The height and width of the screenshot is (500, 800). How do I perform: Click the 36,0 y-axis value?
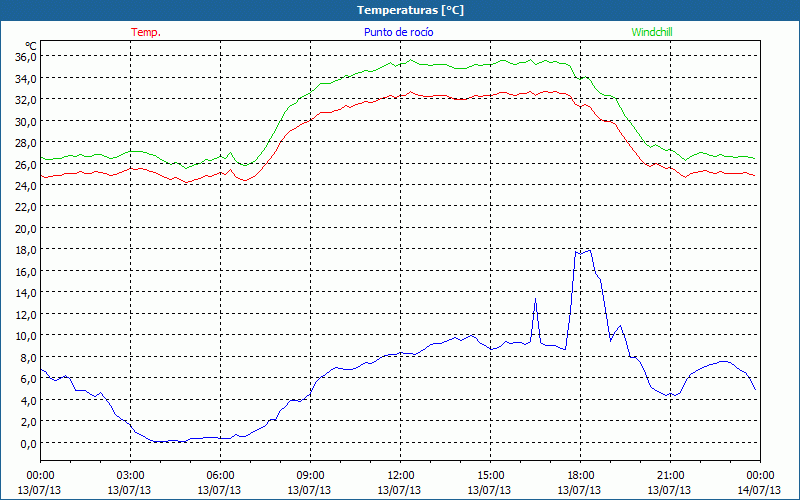(x=26, y=57)
